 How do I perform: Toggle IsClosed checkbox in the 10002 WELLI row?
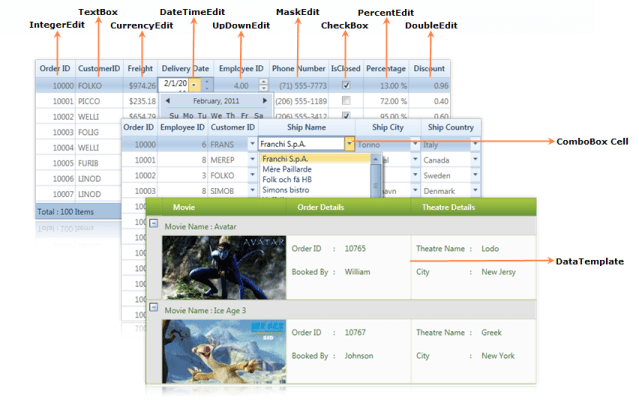click(346, 115)
